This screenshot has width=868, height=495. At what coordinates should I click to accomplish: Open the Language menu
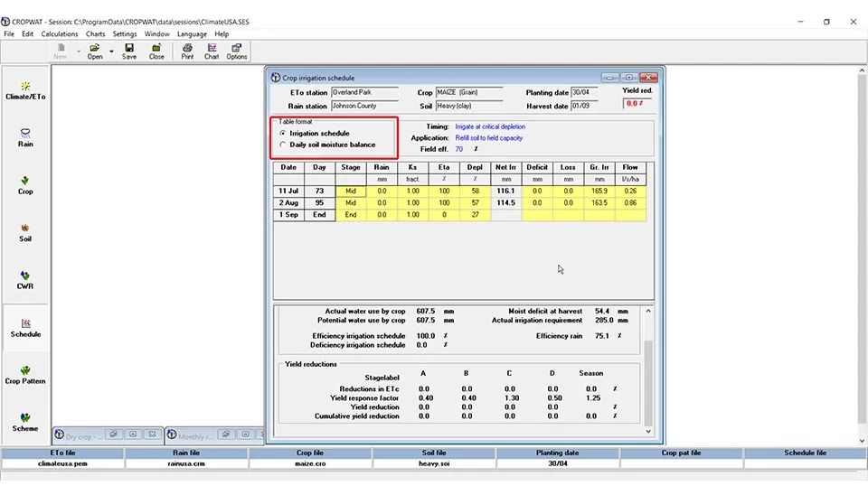coord(192,34)
